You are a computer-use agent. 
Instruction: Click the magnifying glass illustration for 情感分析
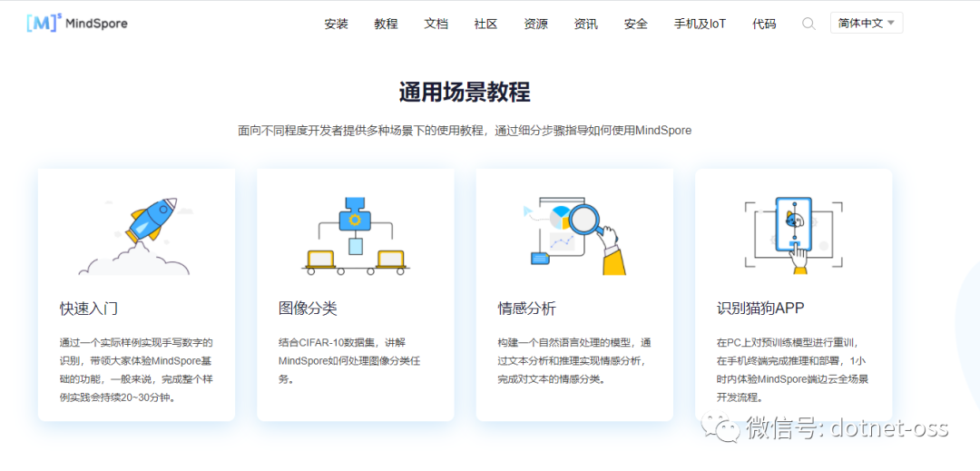point(574,236)
